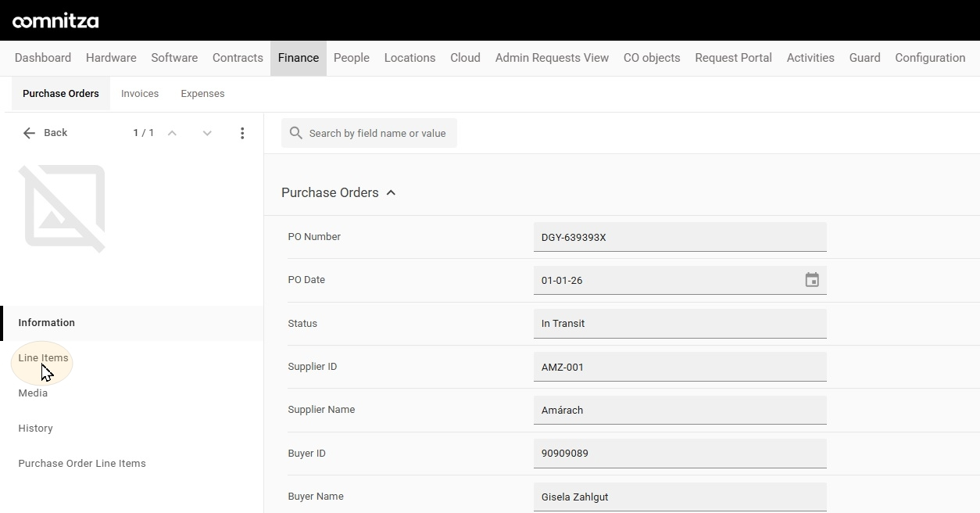Click the back arrow icon
Screen dimensions: 980x513
point(29,133)
